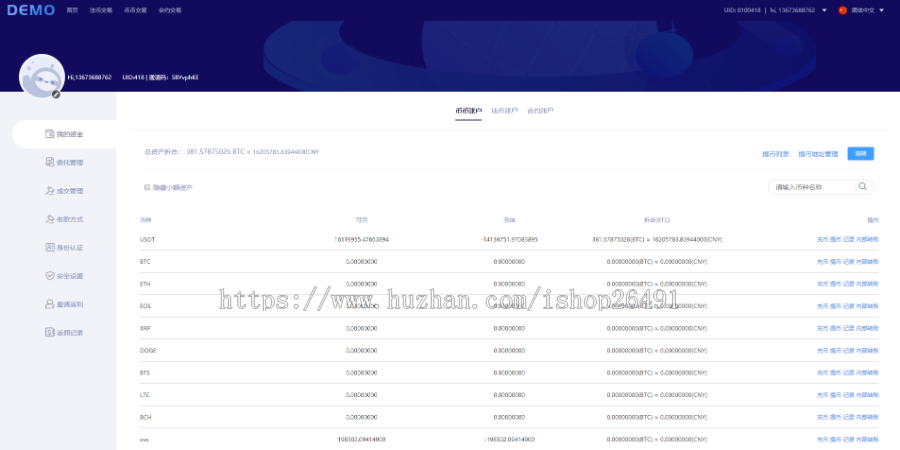The image size is (900, 450).
Task: Click the BTS coin name cell
Action: click(145, 373)
